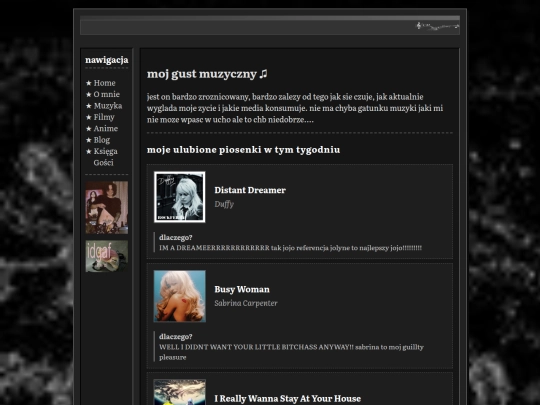Go to the O mnie page
Viewport: 540px width, 405px height.
pyautogui.click(x=106, y=94)
